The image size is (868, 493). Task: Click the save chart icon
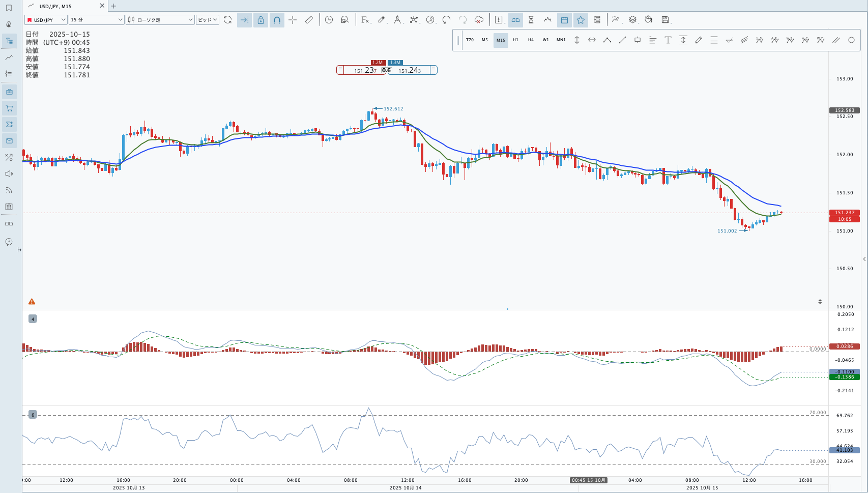click(665, 20)
